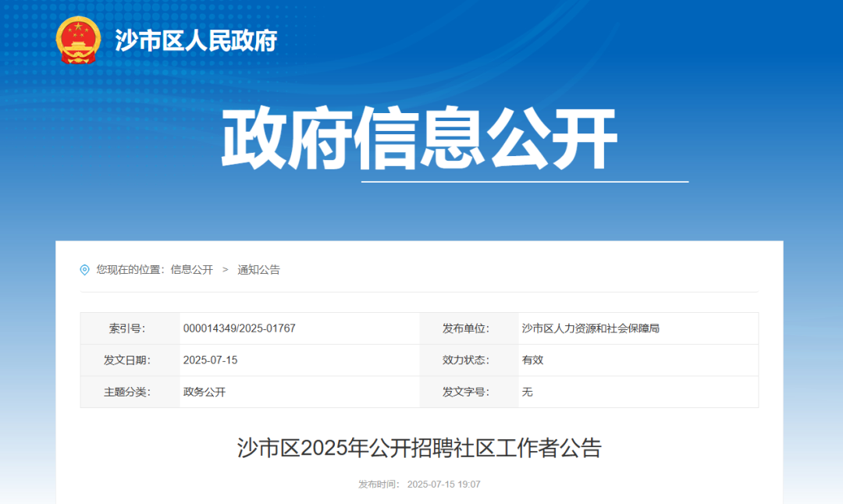Click the 您现在的位置 label
The height and width of the screenshot is (504, 843).
130,270
